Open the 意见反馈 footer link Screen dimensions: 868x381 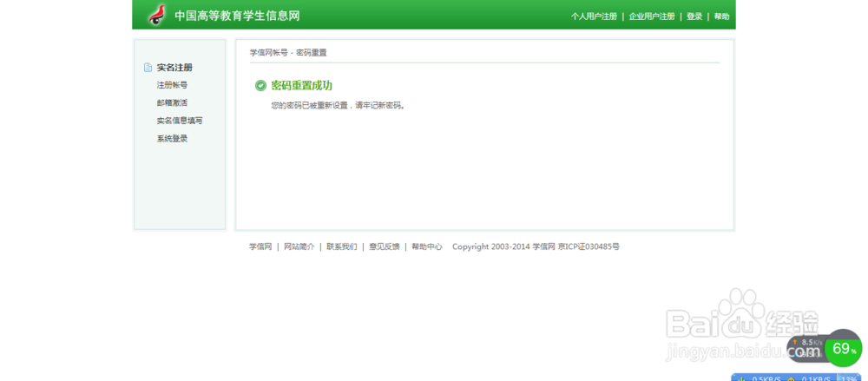[385, 246]
